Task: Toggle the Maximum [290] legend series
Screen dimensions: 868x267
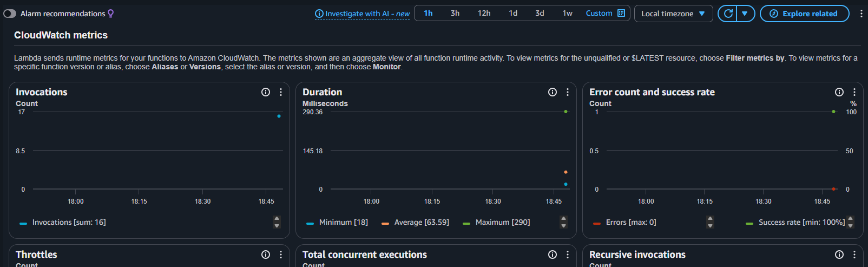Action: point(496,223)
